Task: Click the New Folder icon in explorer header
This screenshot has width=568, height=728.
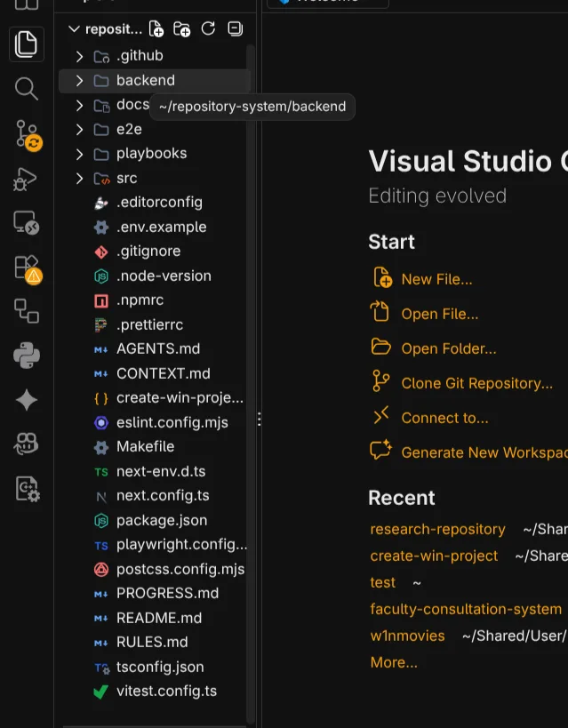Action: click(x=181, y=28)
